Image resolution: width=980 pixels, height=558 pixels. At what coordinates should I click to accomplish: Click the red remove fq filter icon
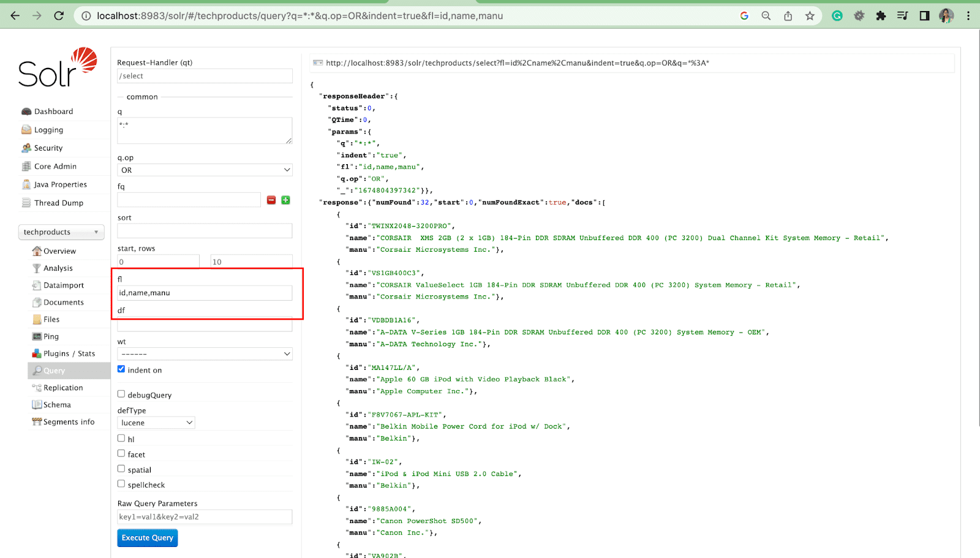pos(271,200)
